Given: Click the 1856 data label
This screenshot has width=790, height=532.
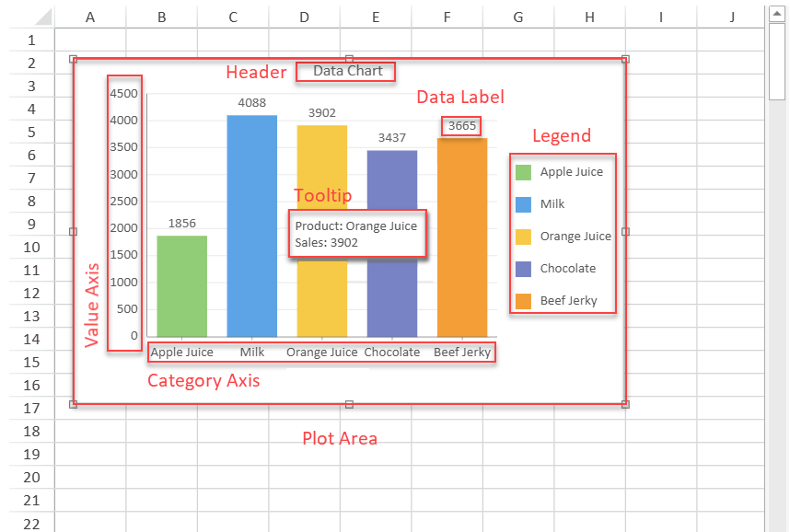Looking at the screenshot, I should click(182, 223).
